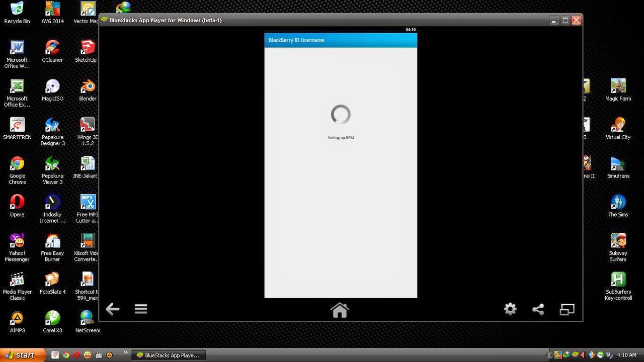The image size is (644, 362).
Task: Launch Opera desktop shortcut
Action: pos(17,206)
